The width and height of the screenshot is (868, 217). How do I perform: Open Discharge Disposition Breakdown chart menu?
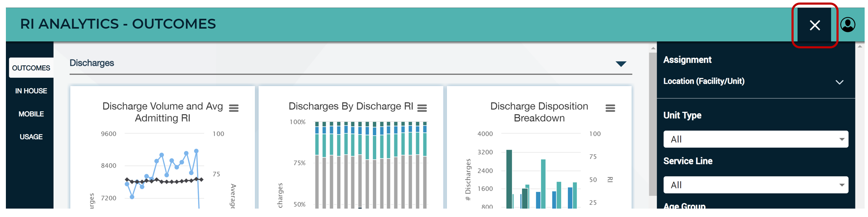(x=610, y=108)
